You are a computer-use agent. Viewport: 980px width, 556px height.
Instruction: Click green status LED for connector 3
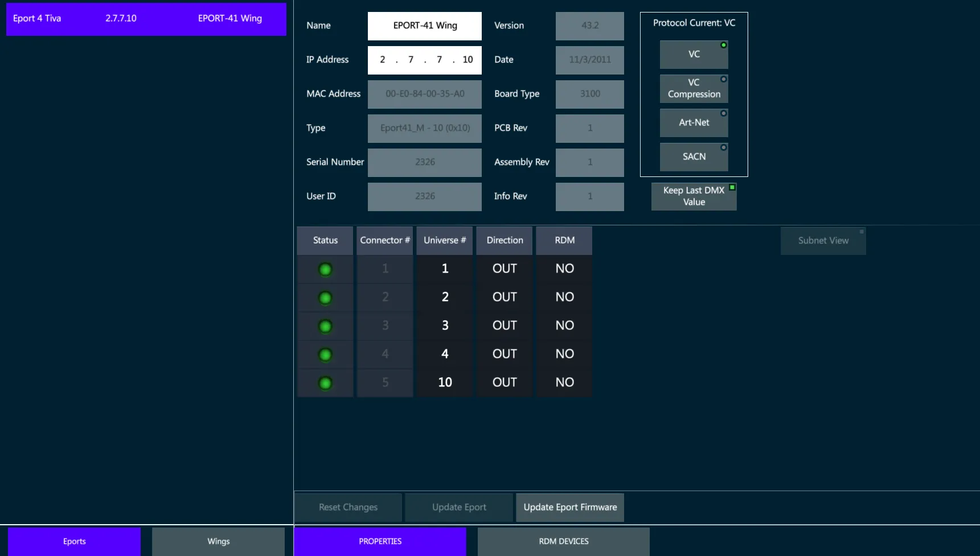[325, 326]
